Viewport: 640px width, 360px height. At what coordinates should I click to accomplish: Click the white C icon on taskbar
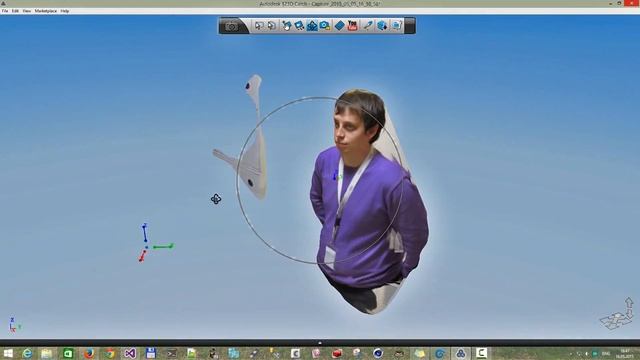pyautogui.click(x=481, y=353)
